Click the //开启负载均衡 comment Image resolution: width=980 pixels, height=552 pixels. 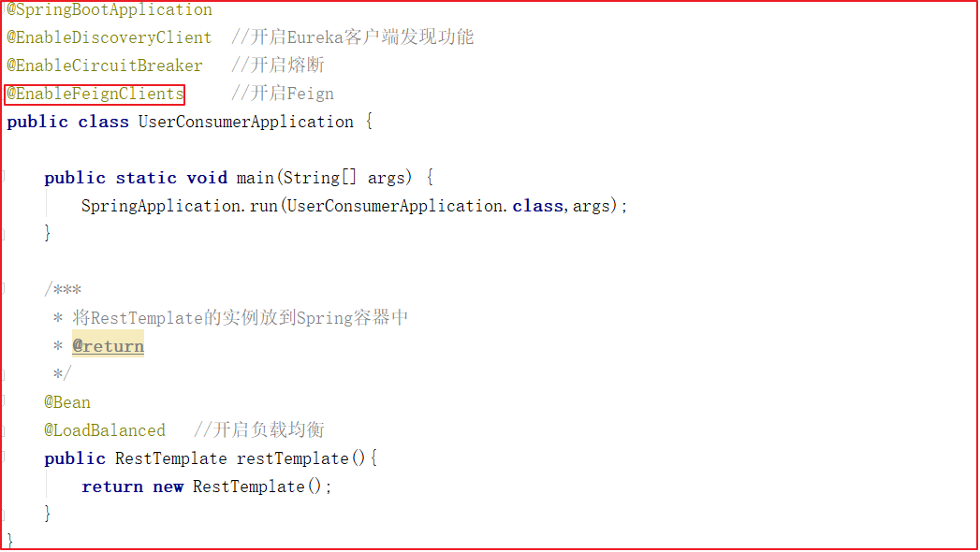point(259,430)
